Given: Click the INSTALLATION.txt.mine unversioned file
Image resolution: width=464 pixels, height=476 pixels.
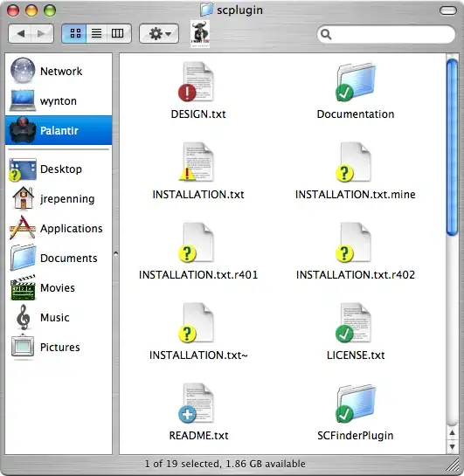Looking at the screenshot, I should [x=354, y=162].
